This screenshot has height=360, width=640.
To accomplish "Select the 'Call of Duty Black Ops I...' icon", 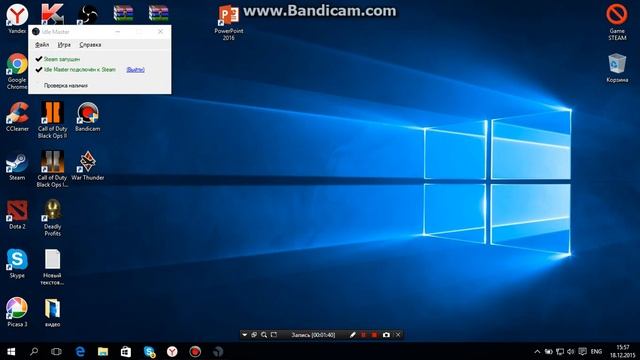I will pyautogui.click(x=52, y=169).
